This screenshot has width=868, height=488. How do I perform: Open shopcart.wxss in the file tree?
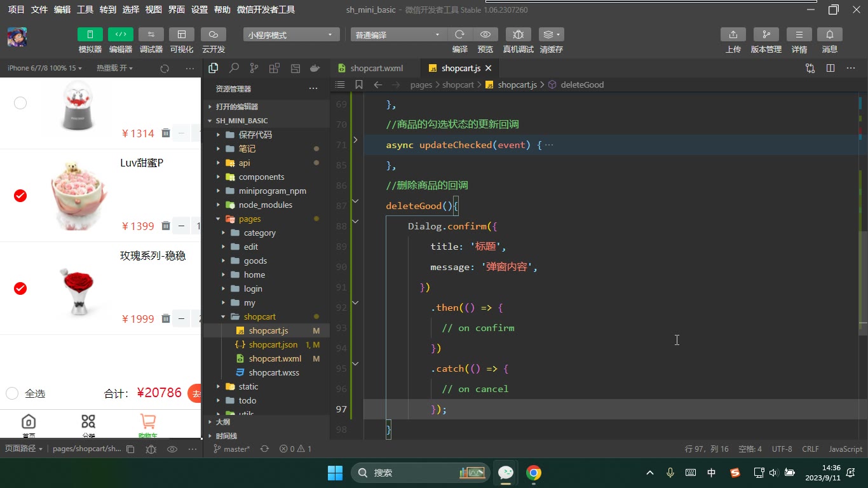tap(274, 372)
